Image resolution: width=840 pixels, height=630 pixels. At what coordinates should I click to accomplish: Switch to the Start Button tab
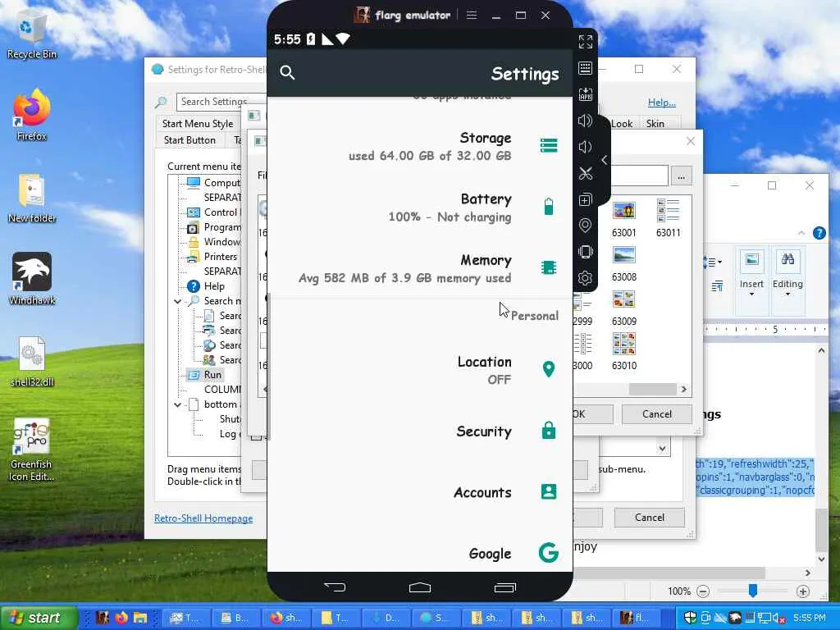pos(189,140)
